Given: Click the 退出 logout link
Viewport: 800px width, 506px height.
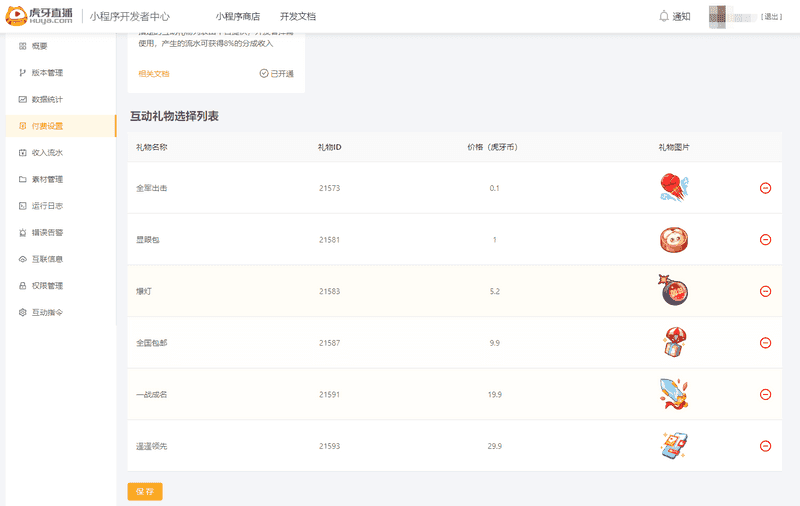Looking at the screenshot, I should pos(771,17).
